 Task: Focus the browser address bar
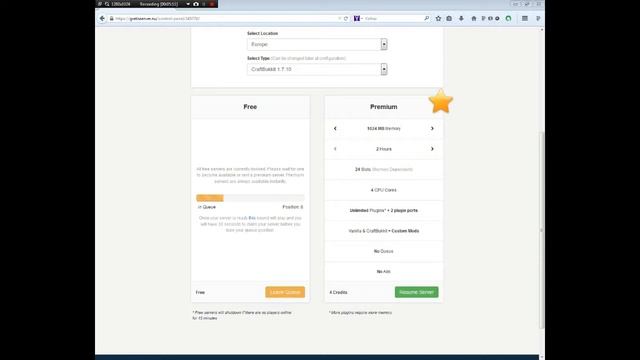[x=227, y=18]
